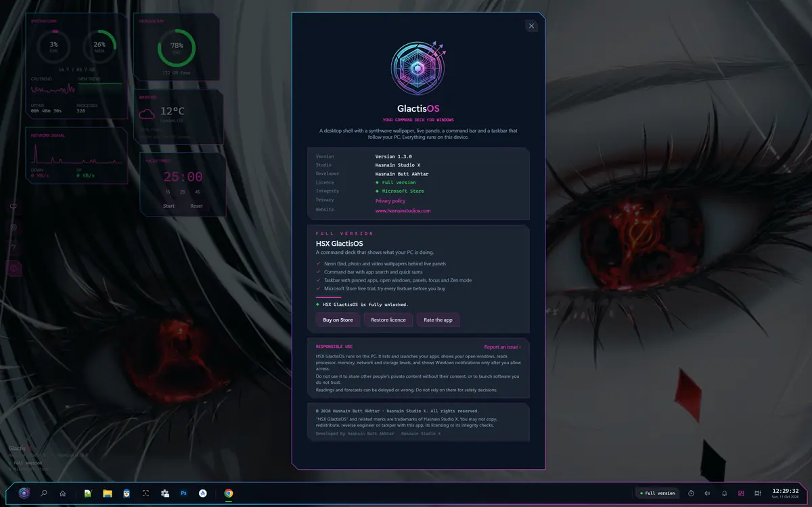Click the processes count 328
The height and width of the screenshot is (507, 812).
[x=81, y=110]
